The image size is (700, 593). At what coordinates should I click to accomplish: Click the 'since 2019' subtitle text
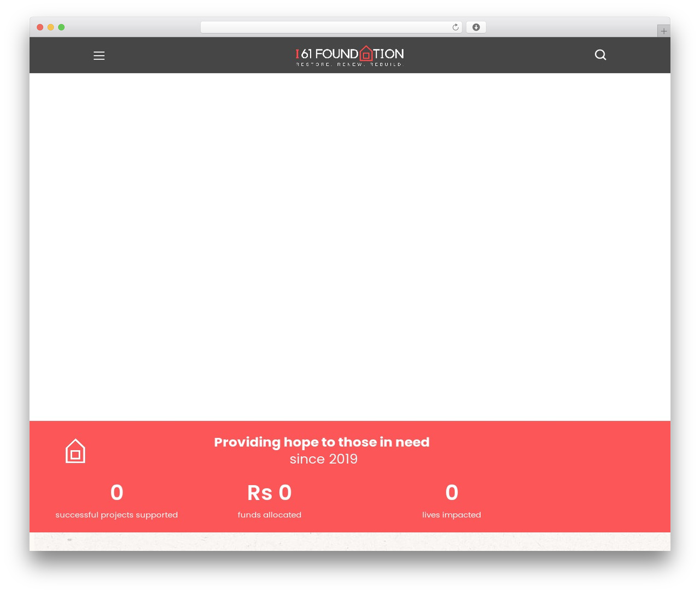(324, 459)
